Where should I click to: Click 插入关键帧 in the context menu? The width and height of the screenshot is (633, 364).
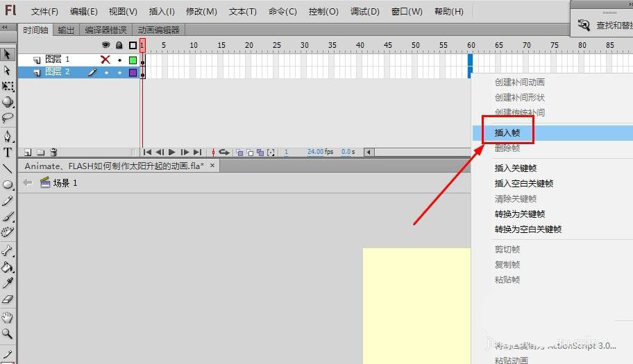pos(515,168)
